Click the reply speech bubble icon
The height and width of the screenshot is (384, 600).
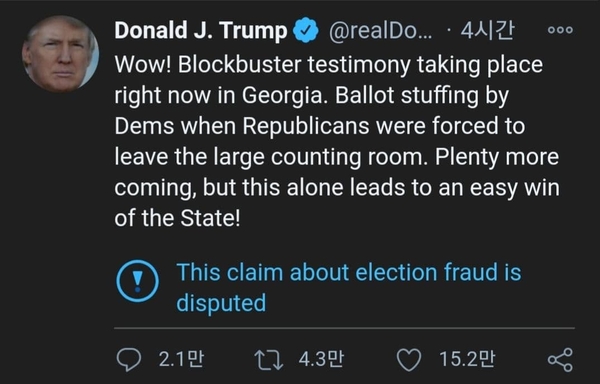129,360
